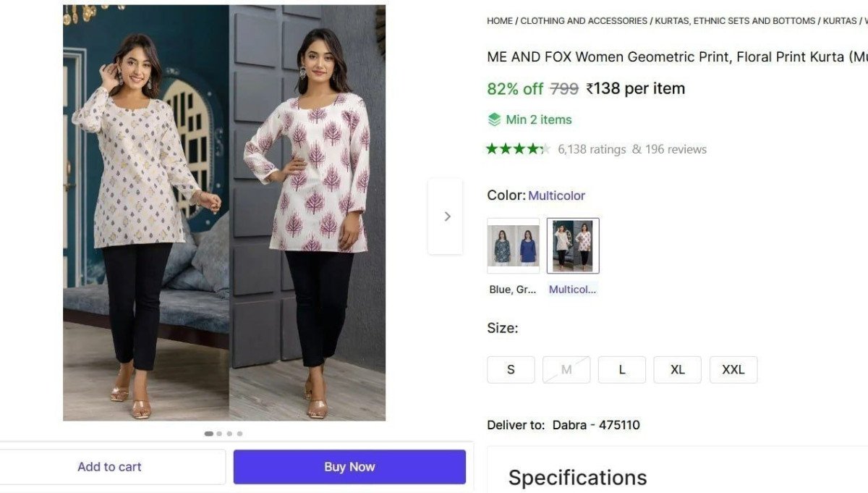Image resolution: width=868 pixels, height=493 pixels.
Task: Click the unavailable size M option
Action: [566, 369]
